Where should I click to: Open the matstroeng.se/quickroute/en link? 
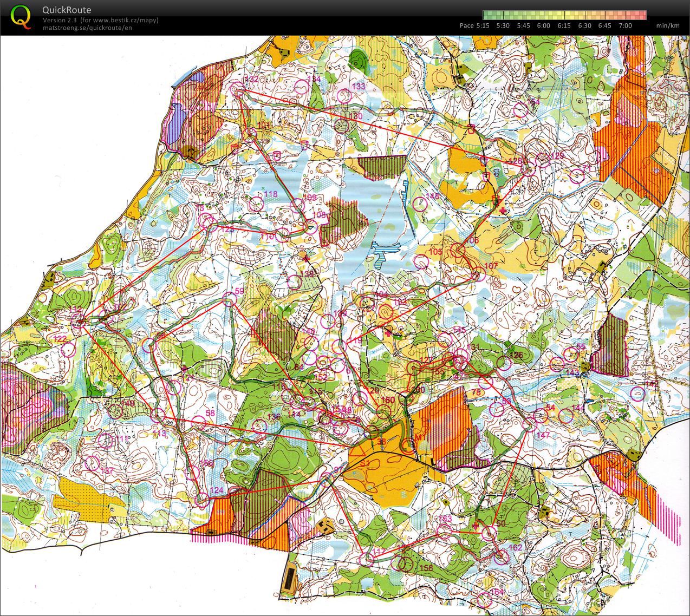click(x=87, y=28)
